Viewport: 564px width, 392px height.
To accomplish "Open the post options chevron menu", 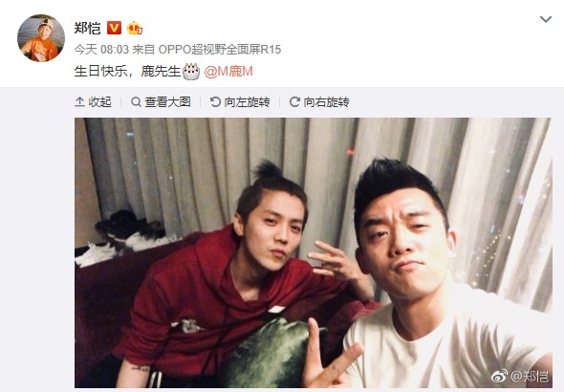I will tap(546, 19).
